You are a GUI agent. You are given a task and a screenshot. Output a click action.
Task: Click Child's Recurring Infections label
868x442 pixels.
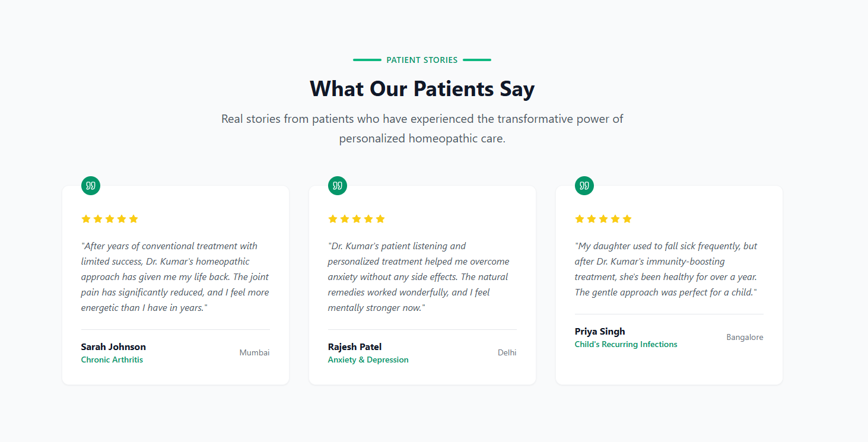coord(626,344)
